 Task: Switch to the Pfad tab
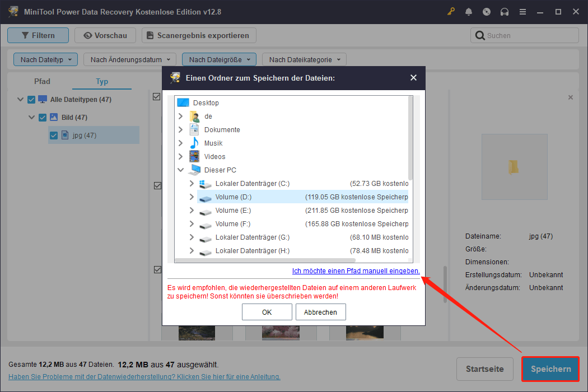pos(42,81)
